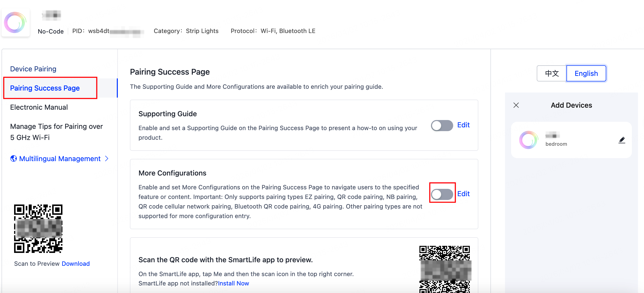Turn on the More Configurations switch

click(x=442, y=194)
